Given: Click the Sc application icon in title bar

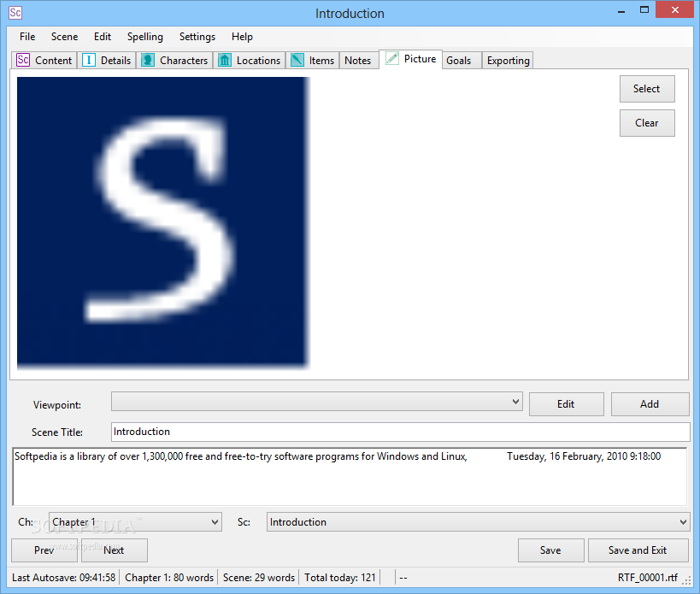Looking at the screenshot, I should [x=15, y=13].
